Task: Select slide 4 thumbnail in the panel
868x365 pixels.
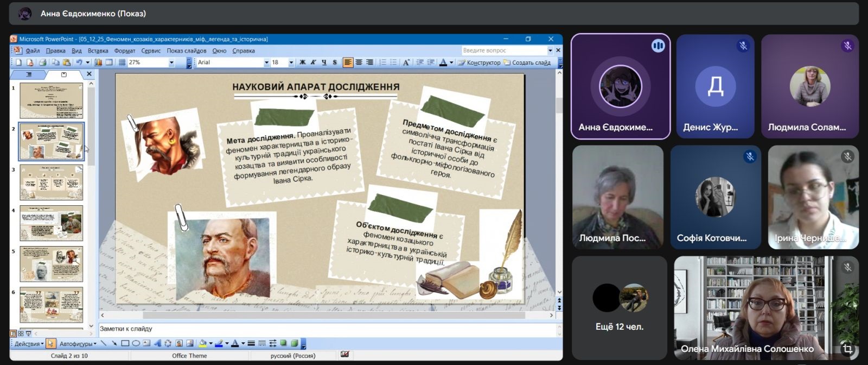Action: tap(51, 223)
